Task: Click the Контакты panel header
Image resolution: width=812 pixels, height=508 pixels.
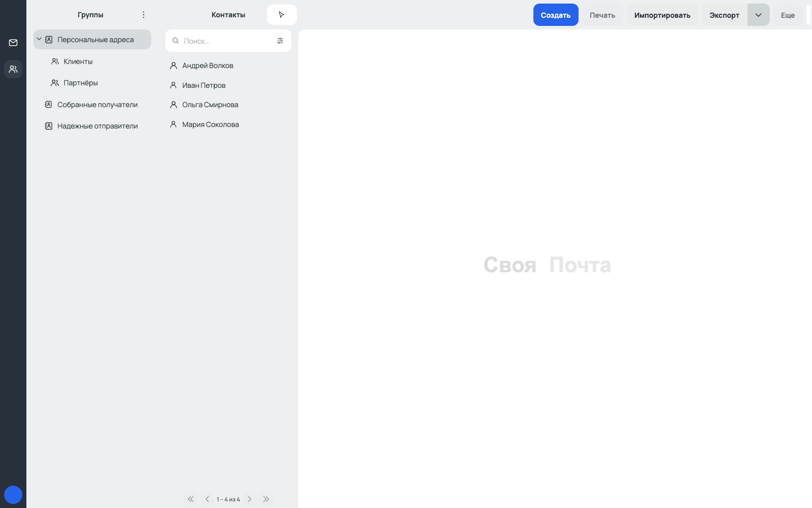Action: 228,15
